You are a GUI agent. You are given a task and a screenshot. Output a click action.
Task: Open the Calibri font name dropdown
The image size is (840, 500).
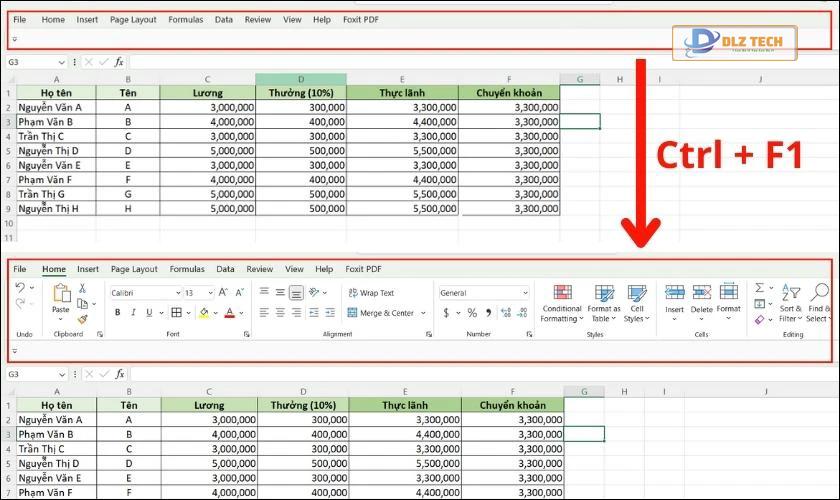click(x=178, y=293)
